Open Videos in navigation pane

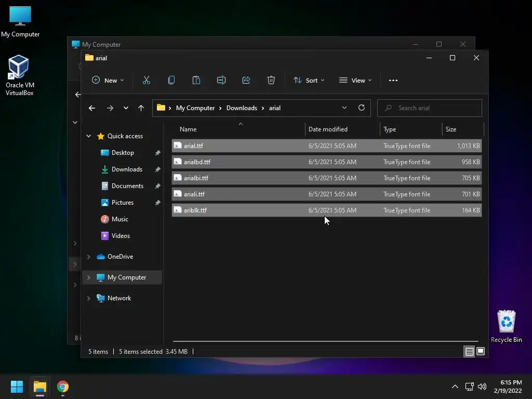pyautogui.click(x=121, y=236)
